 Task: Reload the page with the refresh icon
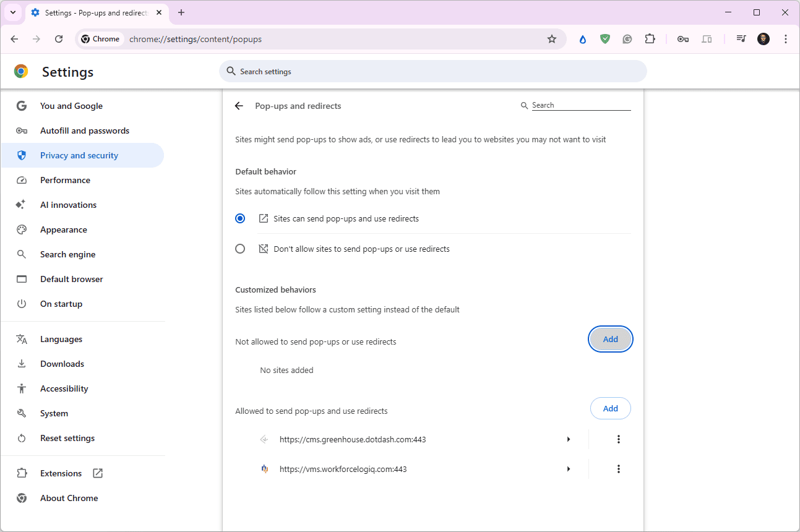coord(59,39)
